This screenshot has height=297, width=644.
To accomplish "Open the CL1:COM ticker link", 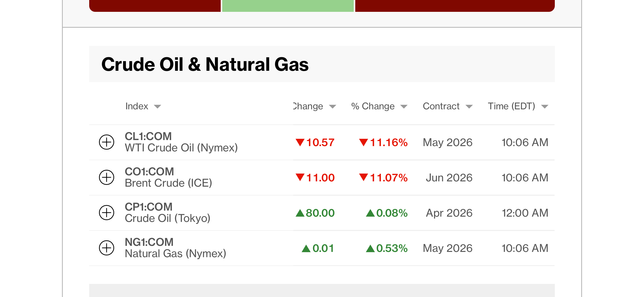I will coord(148,136).
